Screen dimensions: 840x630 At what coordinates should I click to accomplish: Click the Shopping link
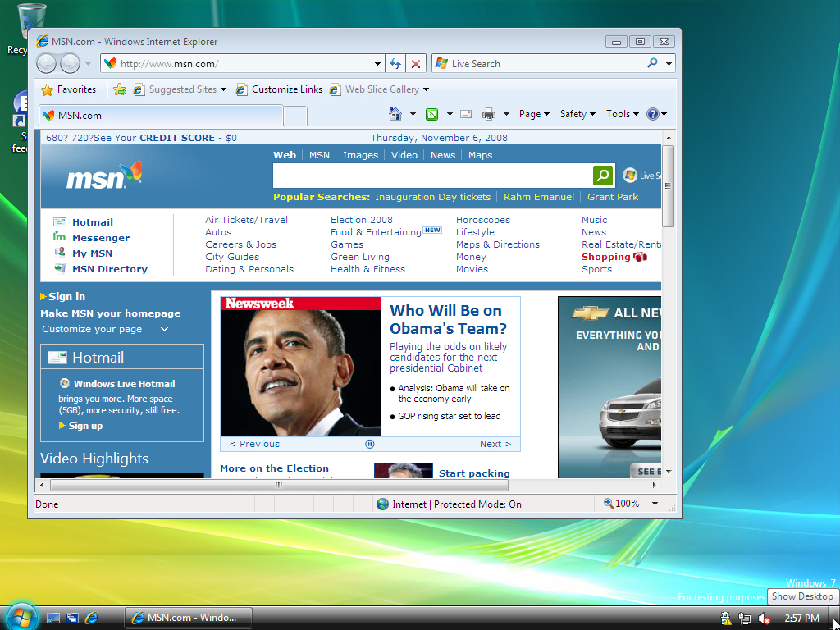606,257
